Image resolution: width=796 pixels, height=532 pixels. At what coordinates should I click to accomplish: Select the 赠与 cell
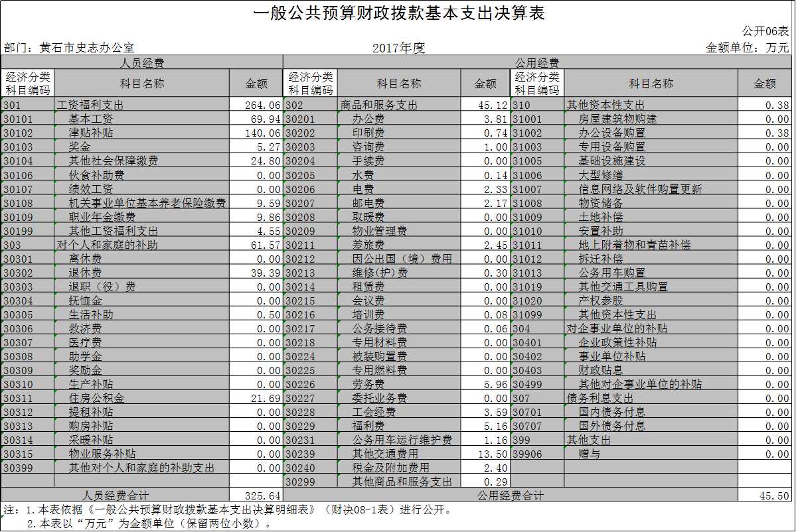click(x=651, y=454)
